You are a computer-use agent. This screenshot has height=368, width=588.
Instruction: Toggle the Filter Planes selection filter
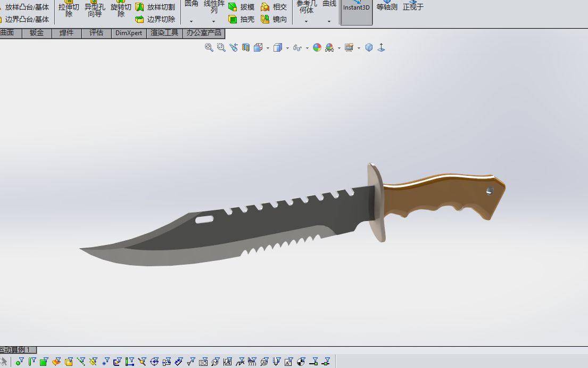[93, 362]
